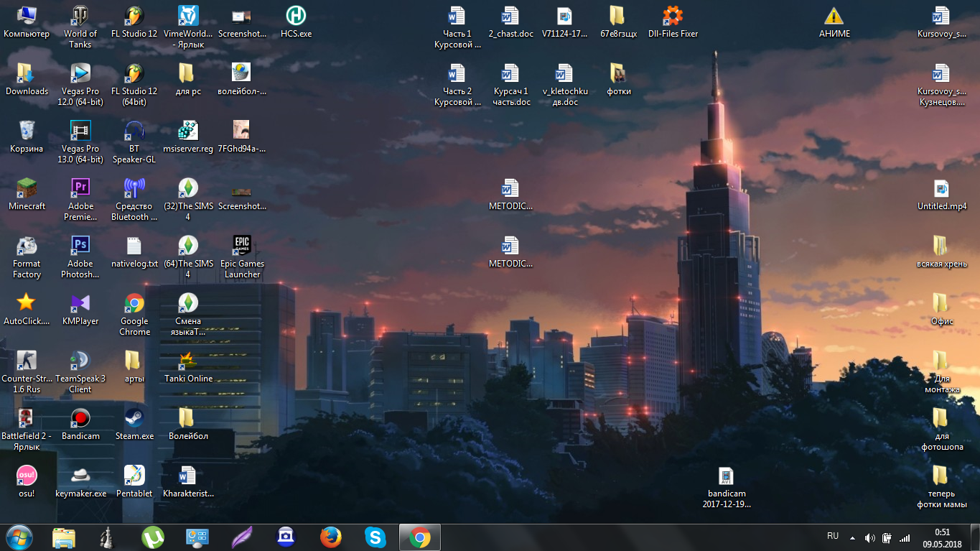Open the Для монтажа folder
The image size is (980, 551).
tap(942, 371)
